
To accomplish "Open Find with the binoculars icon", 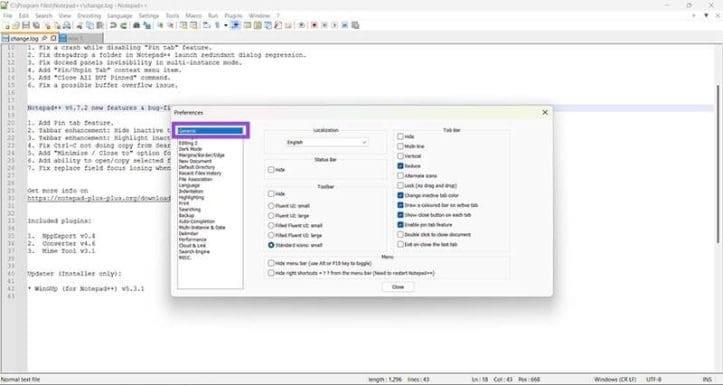I will click(136, 25).
